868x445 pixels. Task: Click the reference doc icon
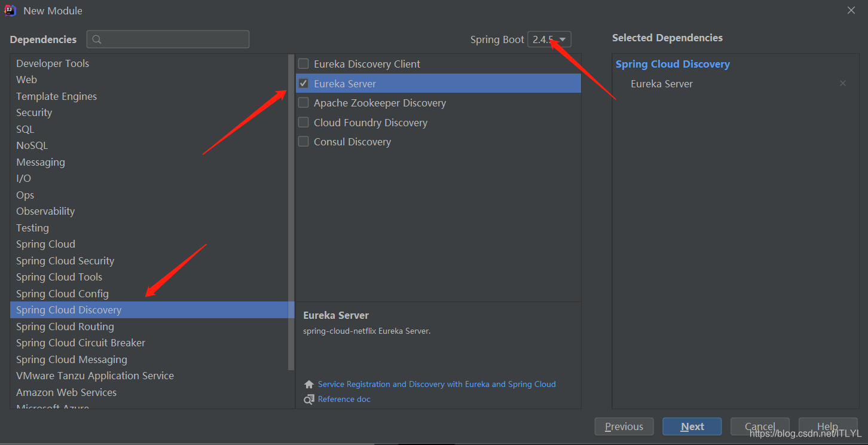tap(308, 399)
